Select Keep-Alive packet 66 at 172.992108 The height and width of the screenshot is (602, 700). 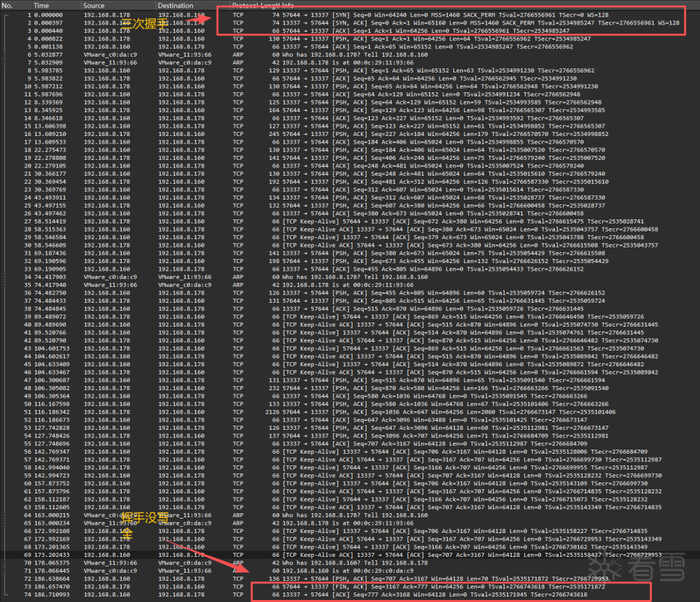pyautogui.click(x=350, y=531)
